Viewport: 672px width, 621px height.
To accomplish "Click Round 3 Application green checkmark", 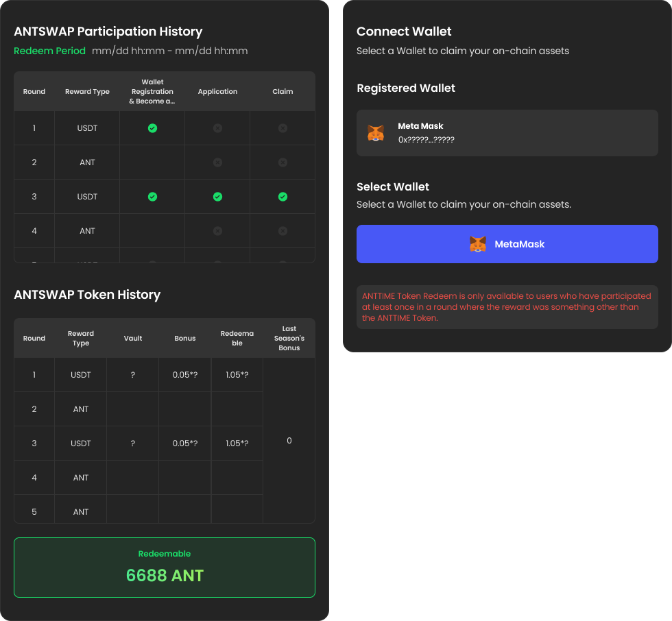I will (217, 197).
